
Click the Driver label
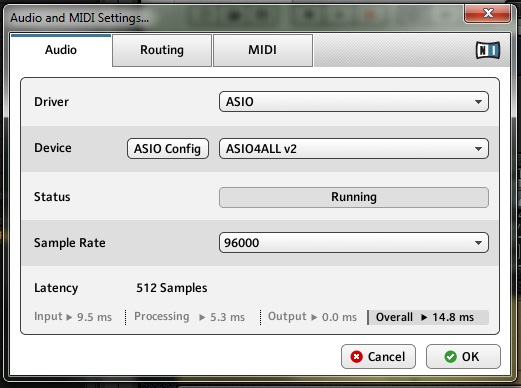(x=51, y=102)
